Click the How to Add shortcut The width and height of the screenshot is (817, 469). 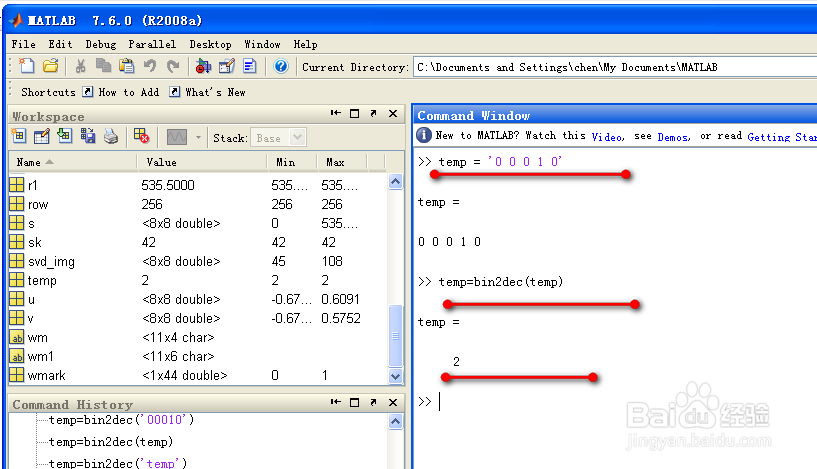coord(122,92)
